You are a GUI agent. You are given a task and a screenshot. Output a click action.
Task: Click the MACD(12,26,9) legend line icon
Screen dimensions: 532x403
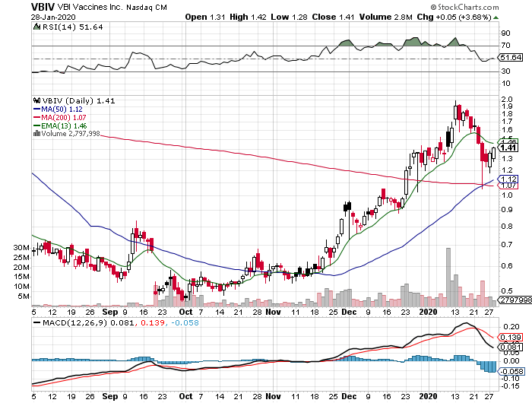pyautogui.click(x=36, y=324)
